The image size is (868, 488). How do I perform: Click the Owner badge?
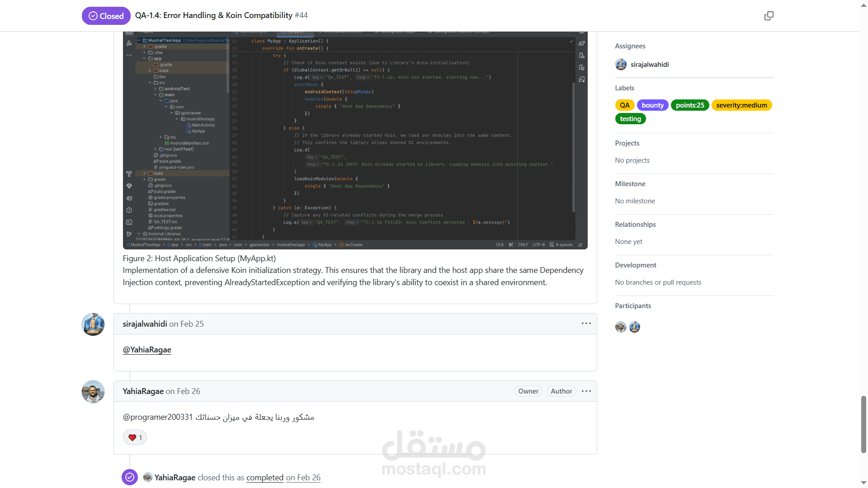coord(528,391)
